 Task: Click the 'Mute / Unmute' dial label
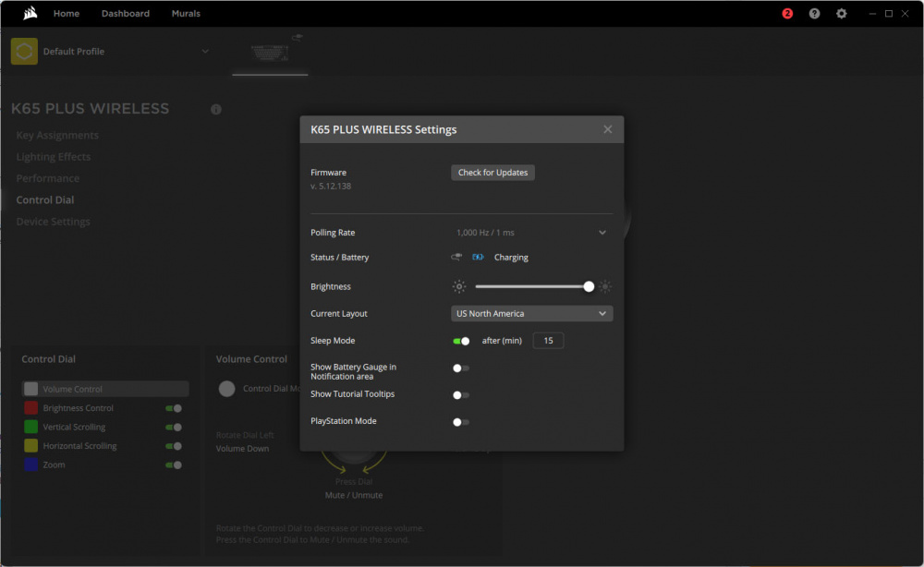(354, 495)
